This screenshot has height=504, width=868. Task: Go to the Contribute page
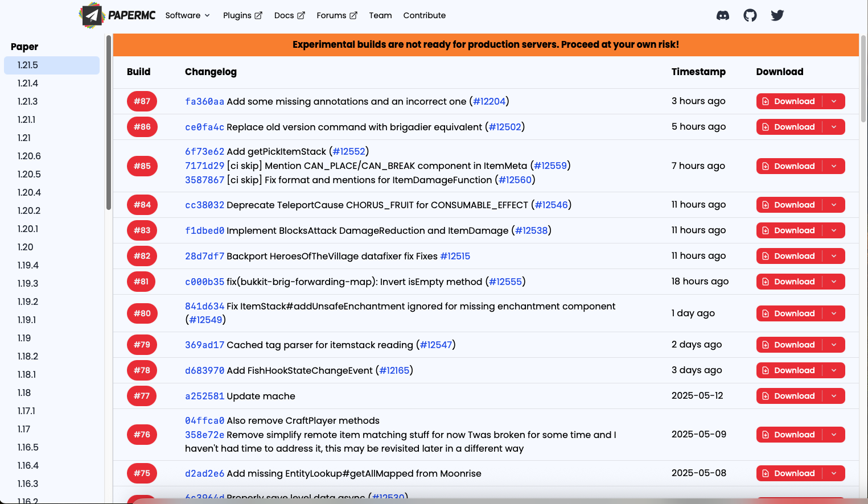coord(425,15)
